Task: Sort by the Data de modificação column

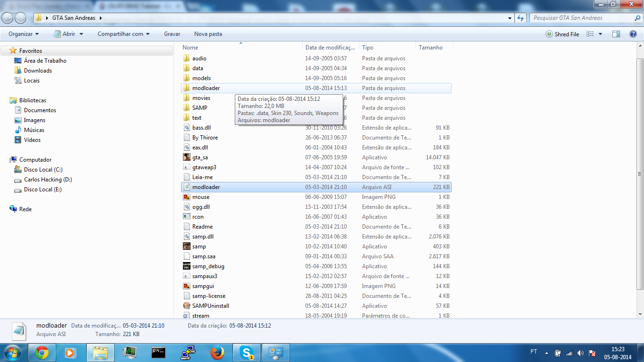Action: pos(330,48)
